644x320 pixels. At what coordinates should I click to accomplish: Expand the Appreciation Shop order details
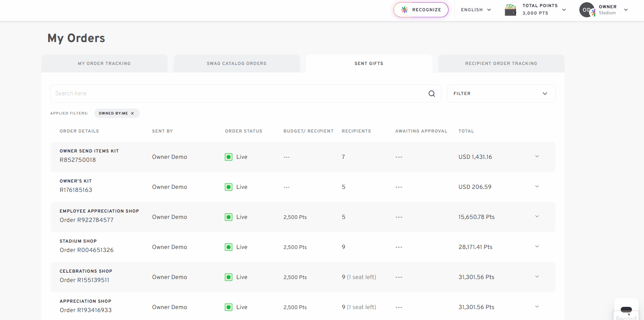(x=537, y=306)
